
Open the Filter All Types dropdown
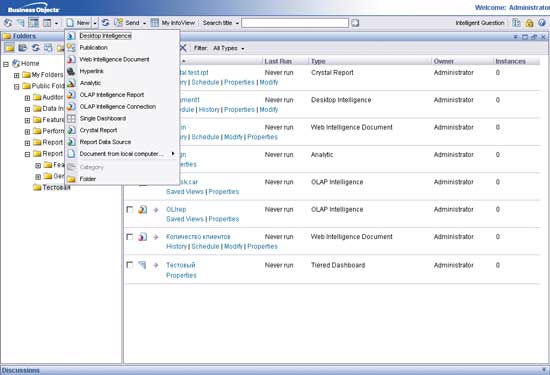pos(228,48)
